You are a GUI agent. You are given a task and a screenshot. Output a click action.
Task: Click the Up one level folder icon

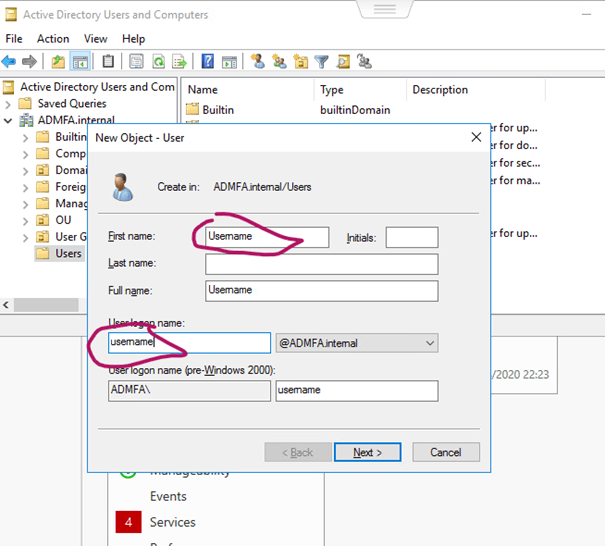[59, 62]
